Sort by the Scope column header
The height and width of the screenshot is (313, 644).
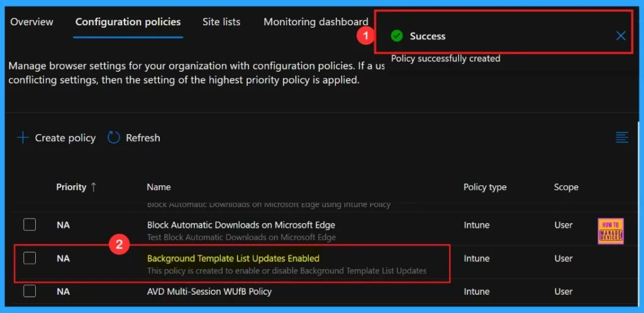[x=566, y=187]
